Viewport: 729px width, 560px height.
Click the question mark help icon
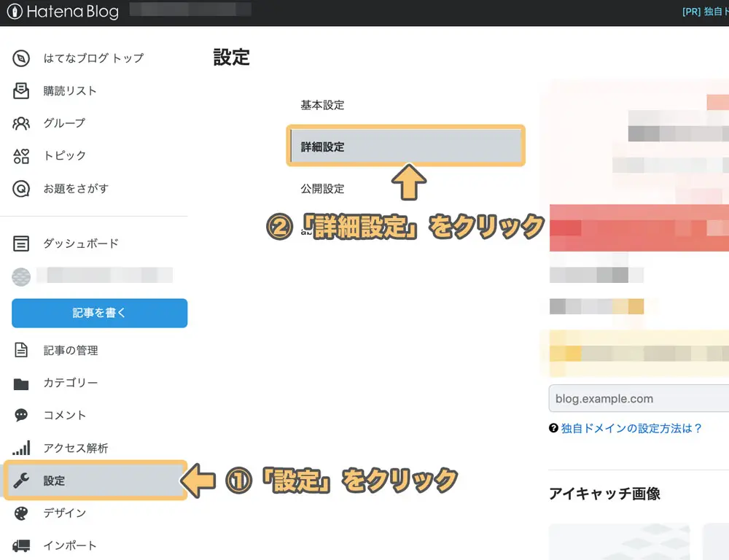tap(553, 428)
